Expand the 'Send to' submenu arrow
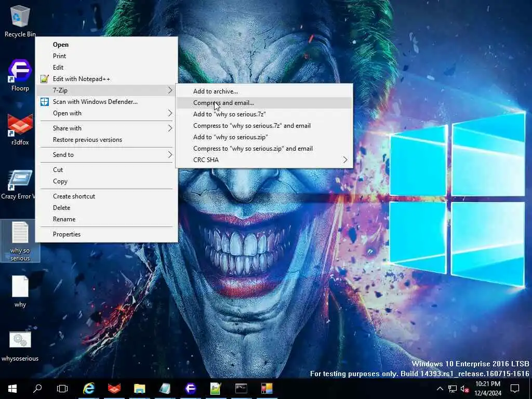This screenshot has width=532, height=399. (x=170, y=155)
